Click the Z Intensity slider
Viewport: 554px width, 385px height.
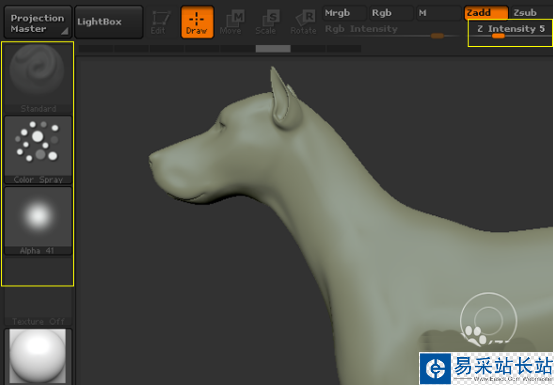pos(511,32)
